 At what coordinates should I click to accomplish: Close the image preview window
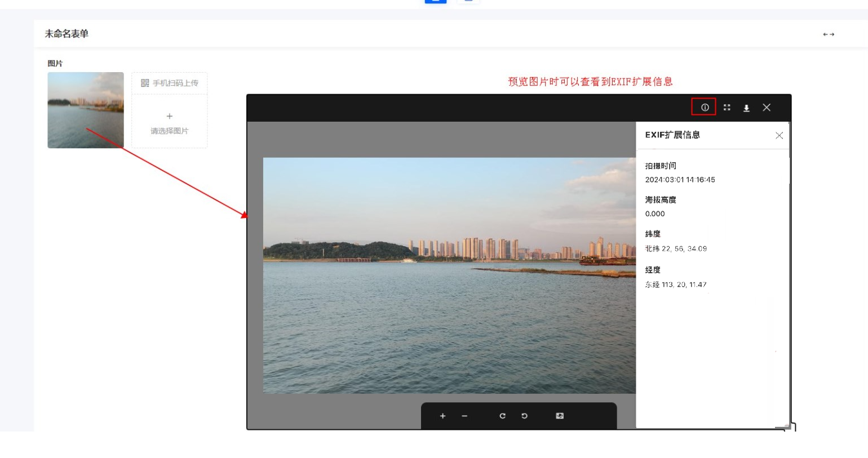point(767,107)
